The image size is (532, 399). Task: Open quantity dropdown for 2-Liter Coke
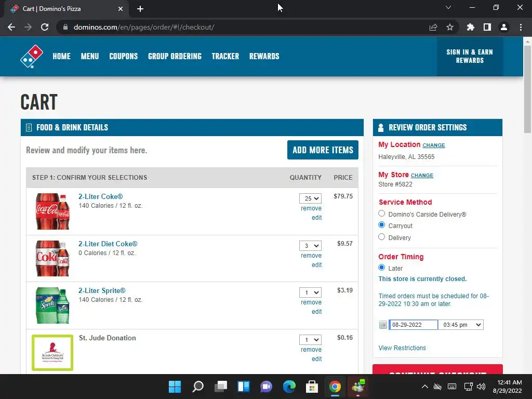pos(310,198)
